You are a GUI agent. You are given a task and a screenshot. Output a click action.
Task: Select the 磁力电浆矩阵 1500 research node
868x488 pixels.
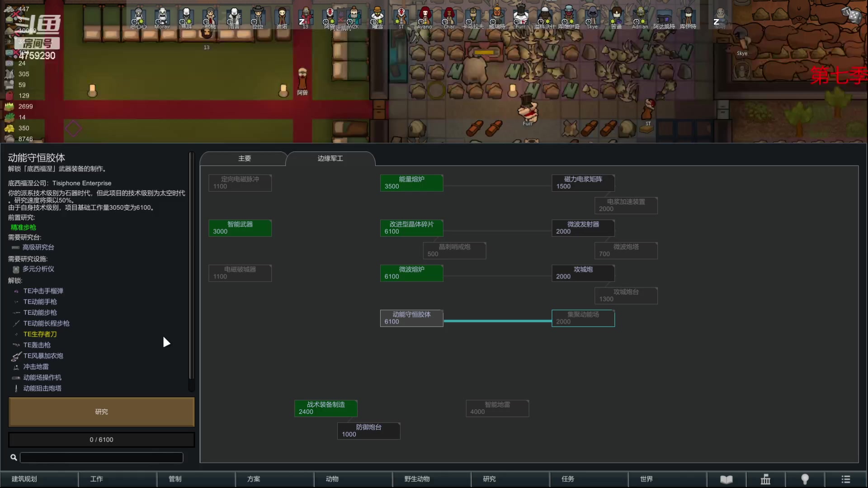pyautogui.click(x=583, y=183)
